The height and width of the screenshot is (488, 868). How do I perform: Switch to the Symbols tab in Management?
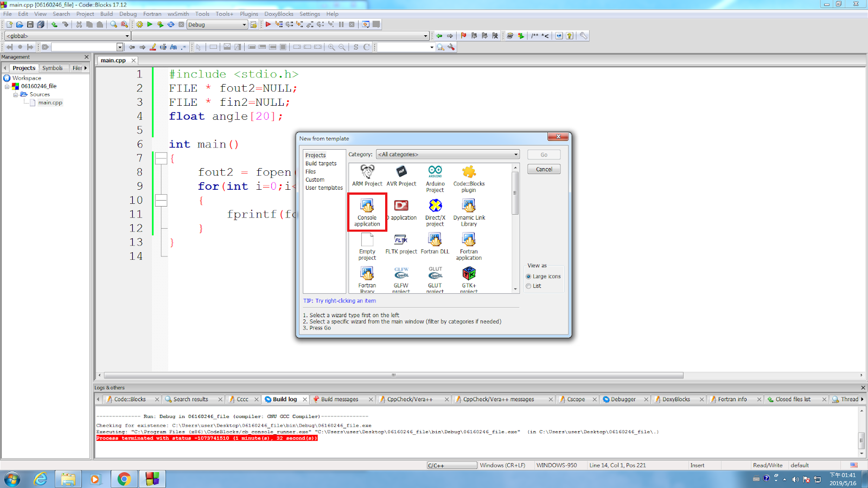coord(53,68)
